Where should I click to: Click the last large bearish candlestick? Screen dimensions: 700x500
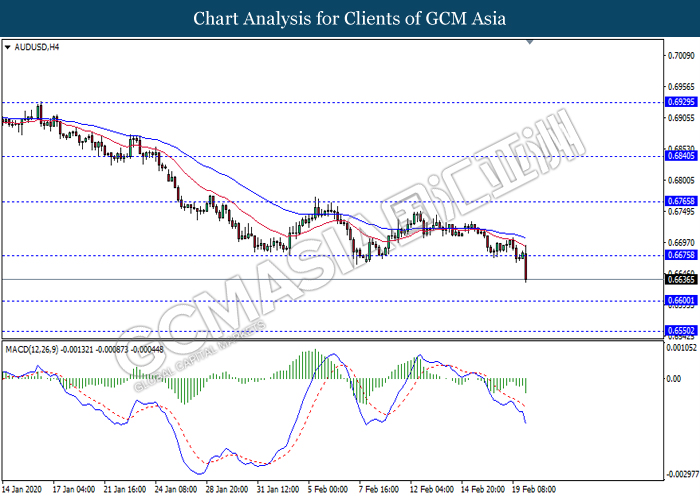(x=525, y=266)
